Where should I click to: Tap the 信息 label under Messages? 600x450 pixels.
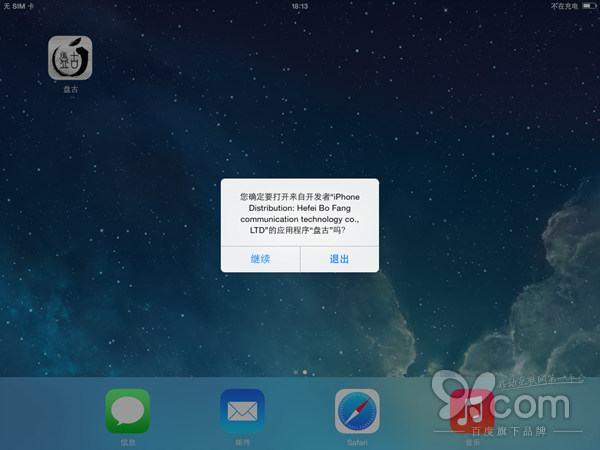tap(128, 442)
